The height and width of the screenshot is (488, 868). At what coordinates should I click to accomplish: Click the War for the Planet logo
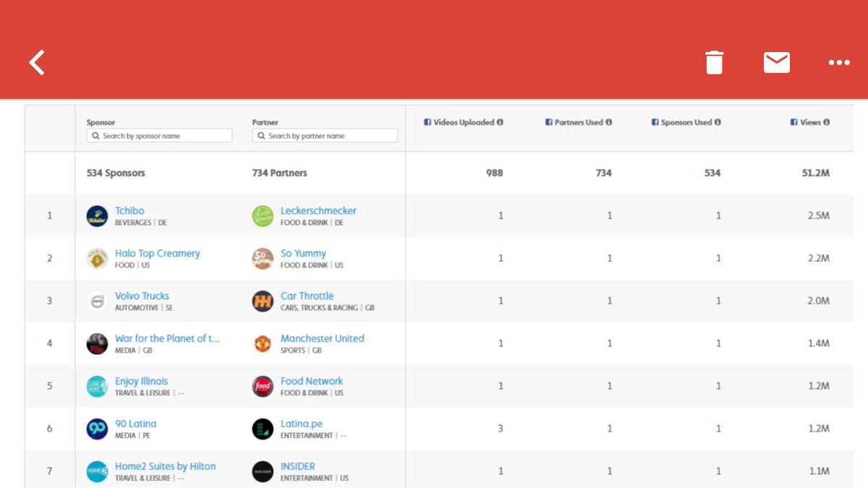pyautogui.click(x=97, y=343)
